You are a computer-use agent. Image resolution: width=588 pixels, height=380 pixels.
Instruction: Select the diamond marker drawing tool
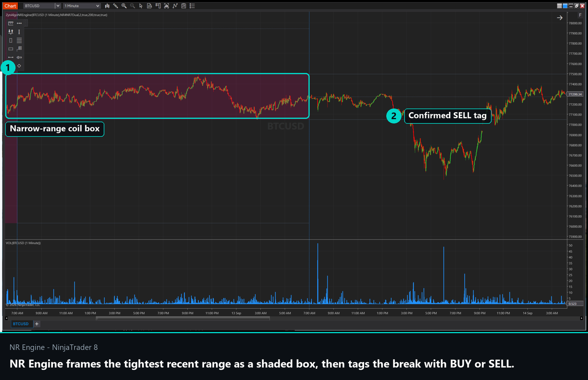(x=19, y=66)
